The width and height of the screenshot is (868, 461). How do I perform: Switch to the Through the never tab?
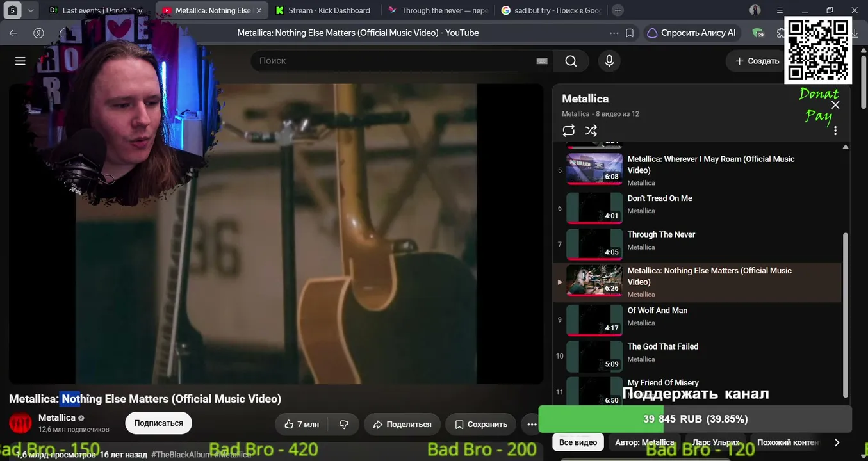[x=439, y=10]
